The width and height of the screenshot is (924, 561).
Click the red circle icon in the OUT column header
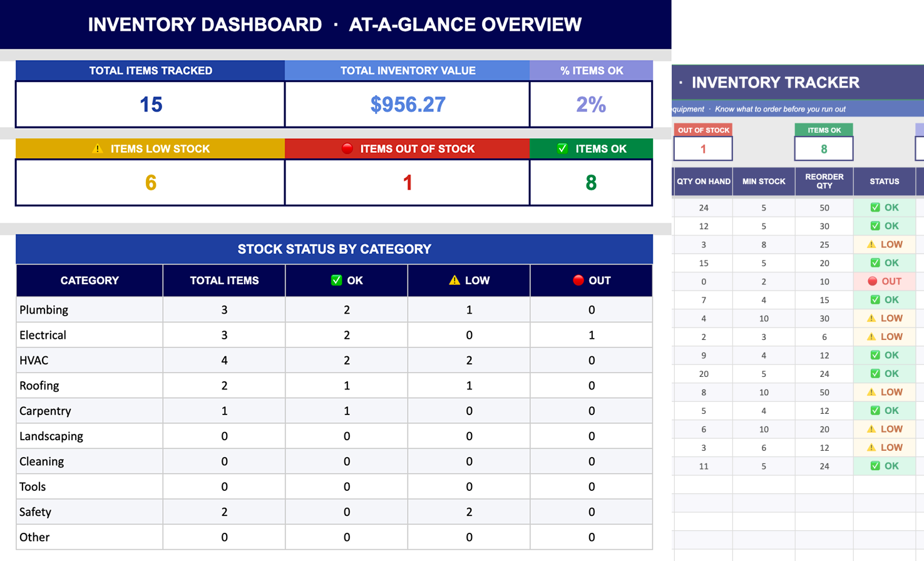click(578, 280)
